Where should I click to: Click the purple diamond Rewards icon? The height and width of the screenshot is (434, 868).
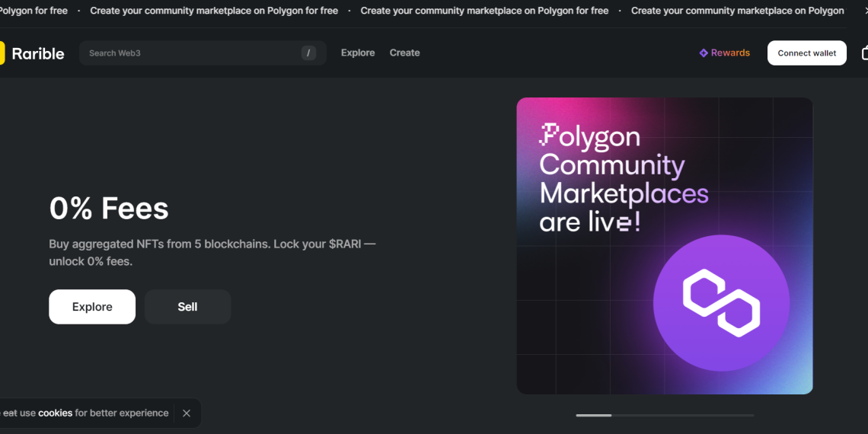tap(704, 53)
